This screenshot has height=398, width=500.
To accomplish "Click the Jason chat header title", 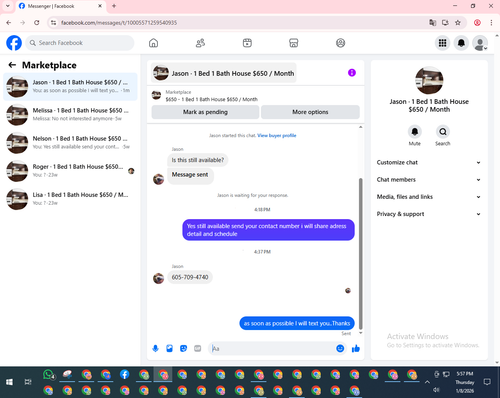I will [x=224, y=73].
